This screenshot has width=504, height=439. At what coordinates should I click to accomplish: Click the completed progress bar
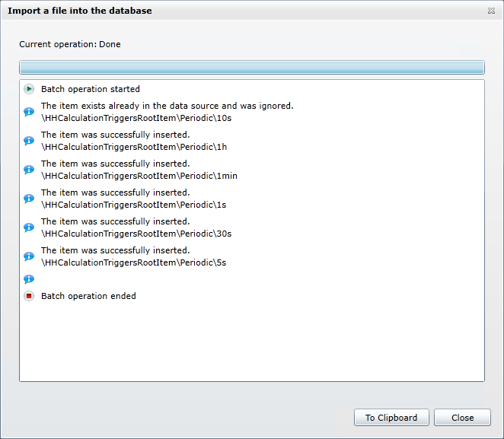tap(251, 67)
